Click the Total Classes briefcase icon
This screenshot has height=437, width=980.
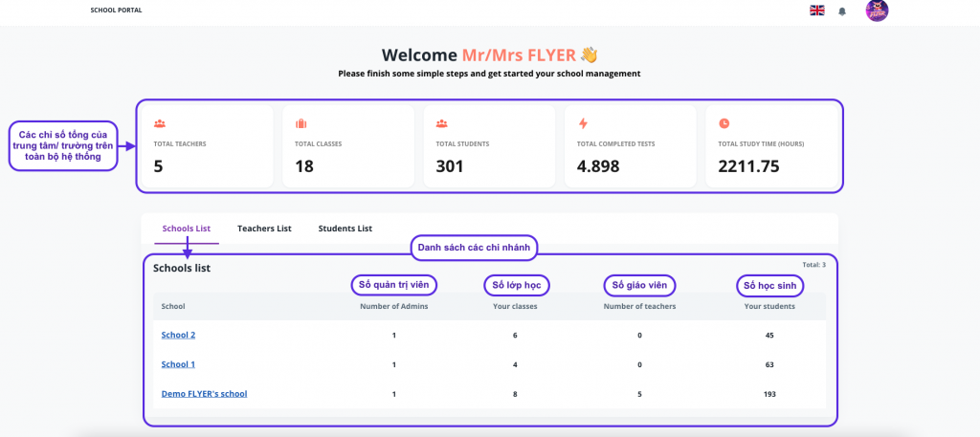tap(301, 123)
